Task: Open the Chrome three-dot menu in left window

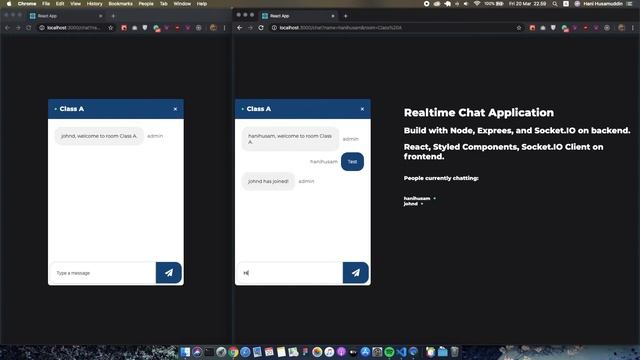Action: pos(224,28)
